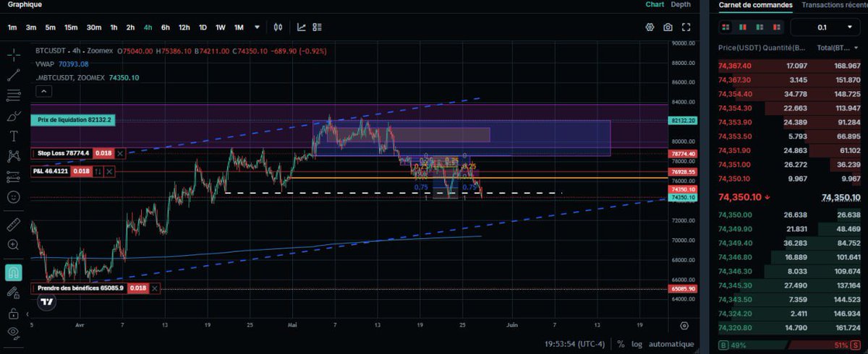Show bids-only green order book view
Viewport: 868px width, 354px height.
coord(758,27)
